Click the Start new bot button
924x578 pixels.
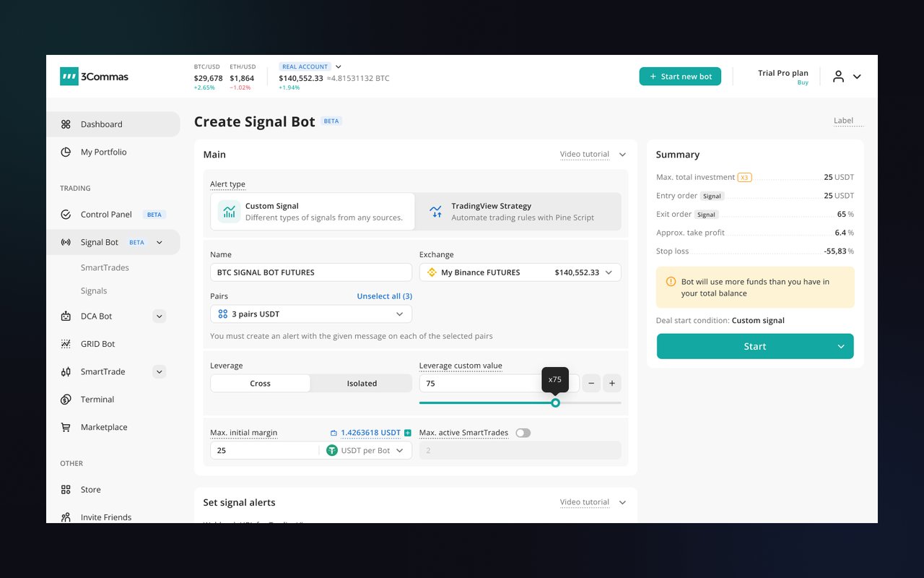coord(680,77)
